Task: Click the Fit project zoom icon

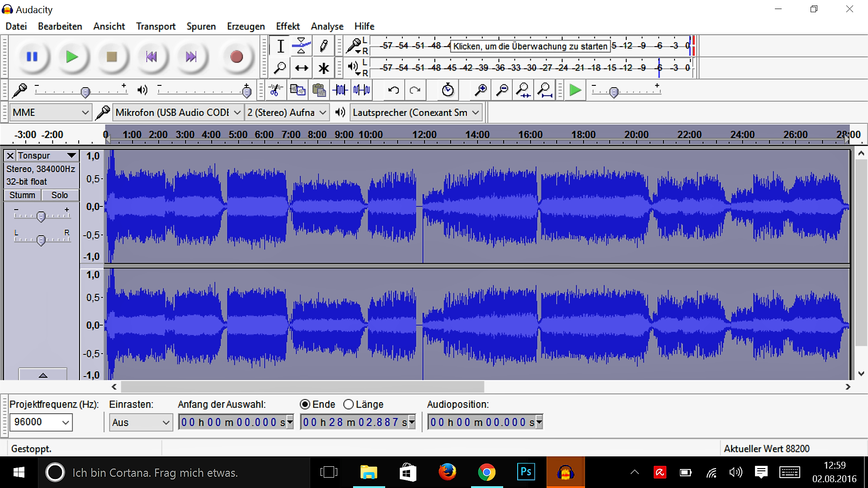Action: 545,90
